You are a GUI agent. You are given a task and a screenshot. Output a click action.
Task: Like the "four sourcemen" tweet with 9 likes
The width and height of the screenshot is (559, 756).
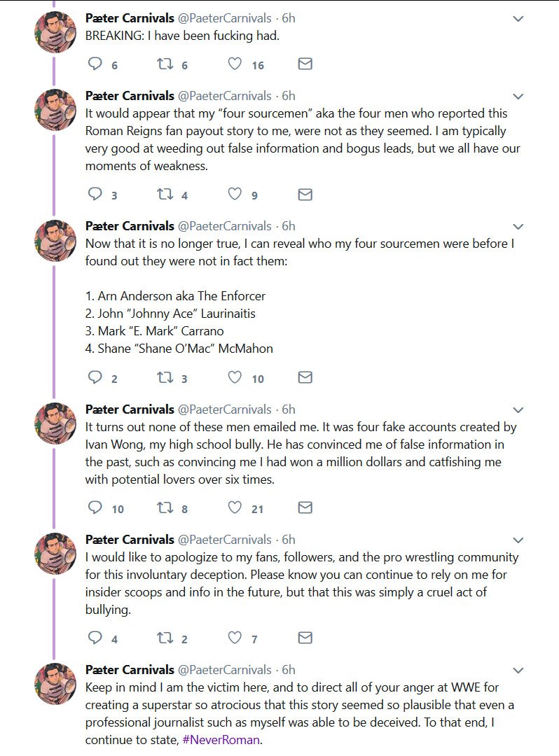tap(235, 195)
